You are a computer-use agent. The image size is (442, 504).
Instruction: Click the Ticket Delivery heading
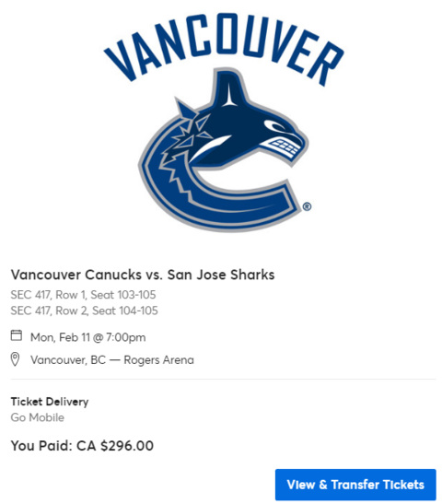click(x=50, y=402)
